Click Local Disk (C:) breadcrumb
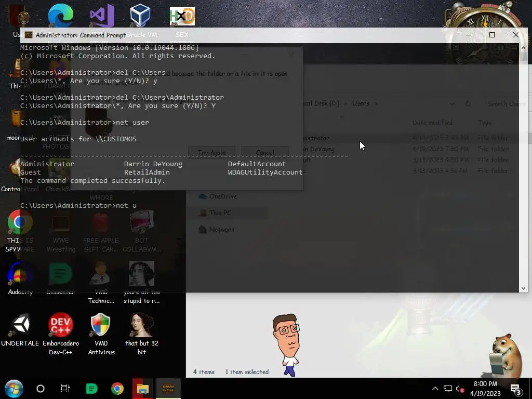Screen dimensions: 532x399 tap(321, 103)
